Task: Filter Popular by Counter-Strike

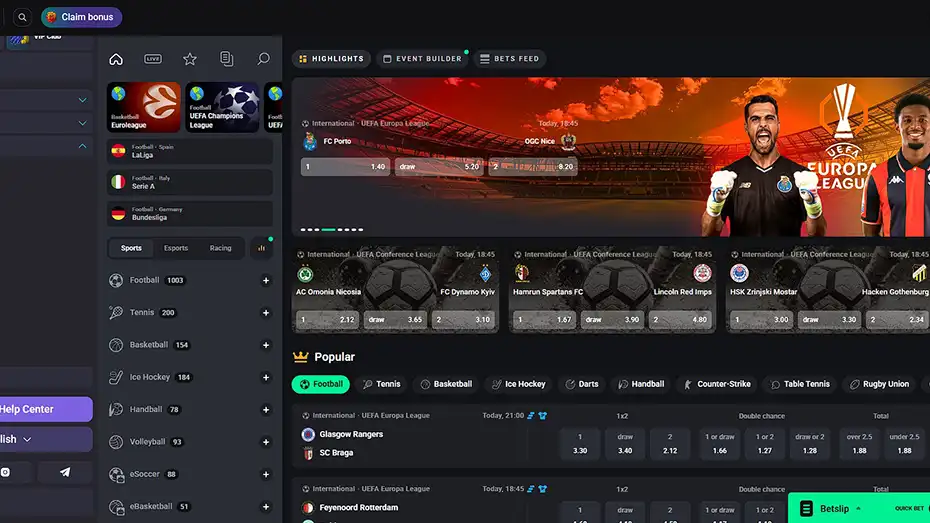Action: (x=718, y=384)
